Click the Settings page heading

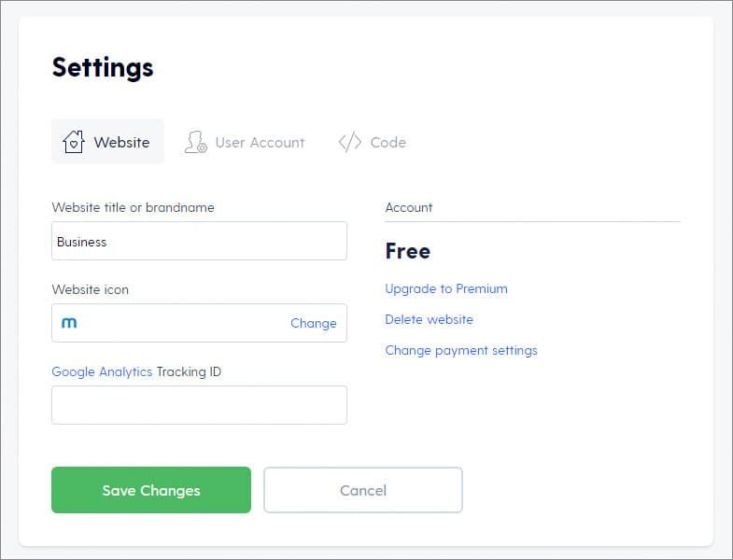pos(103,67)
